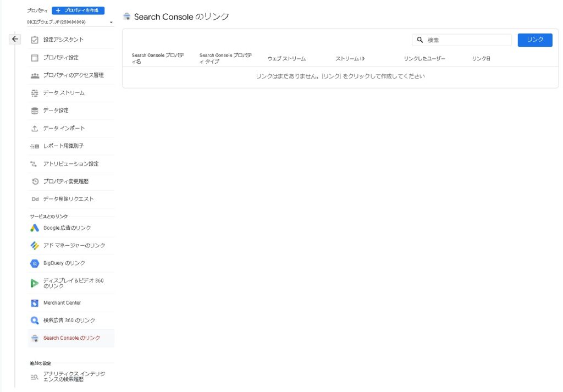The image size is (563, 392).
Task: Click the Merchant Center icon
Action: [35, 303]
